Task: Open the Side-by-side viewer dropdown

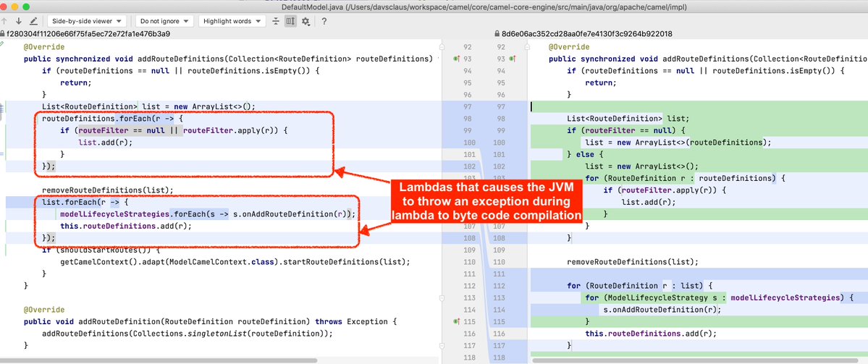Action: click(x=87, y=21)
